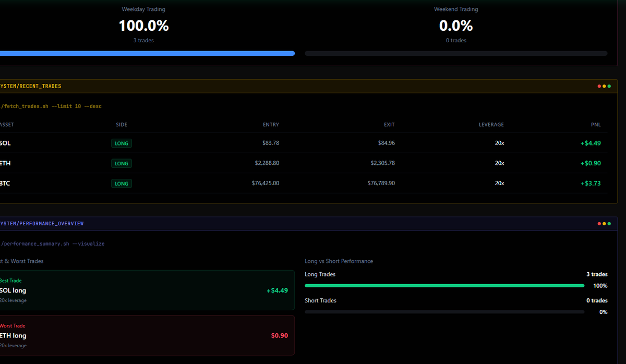
Task: Click the 0% label for Short Trades
Action: tap(604, 312)
